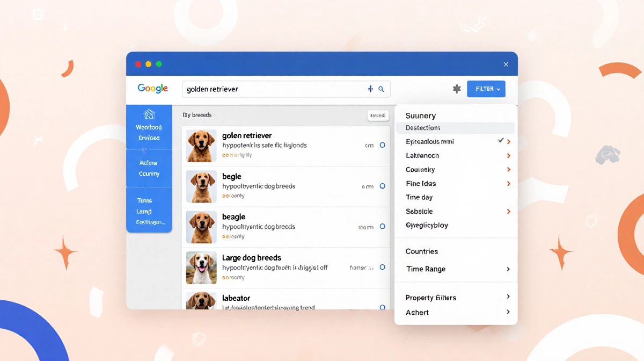Click the small button above the results list
This screenshot has width=644, height=361.
click(x=378, y=115)
